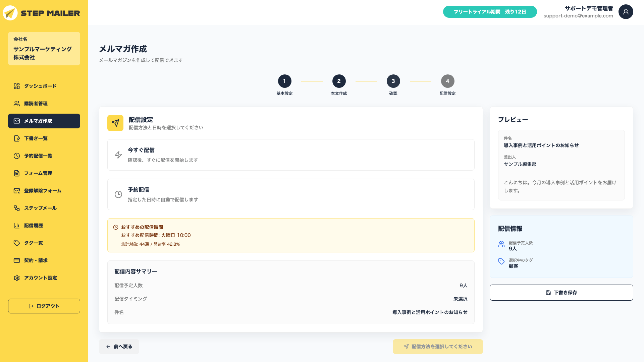This screenshot has height=362, width=644.
Task: Open タグ一覧 in the sidebar
Action: pyautogui.click(x=44, y=243)
